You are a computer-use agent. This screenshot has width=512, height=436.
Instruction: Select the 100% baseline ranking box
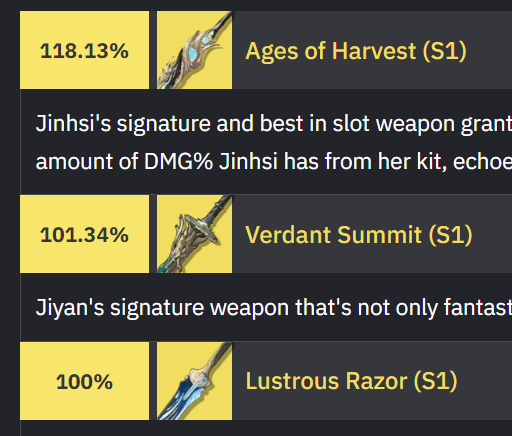(84, 381)
